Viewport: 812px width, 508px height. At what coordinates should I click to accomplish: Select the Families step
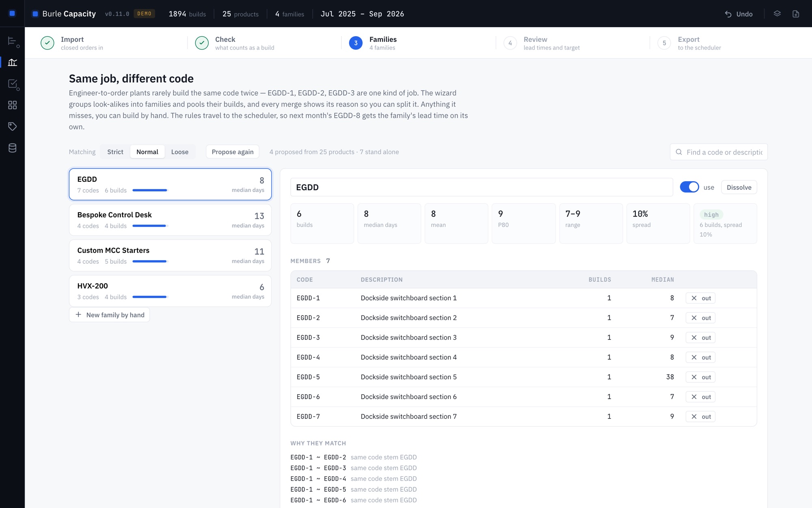click(373, 43)
